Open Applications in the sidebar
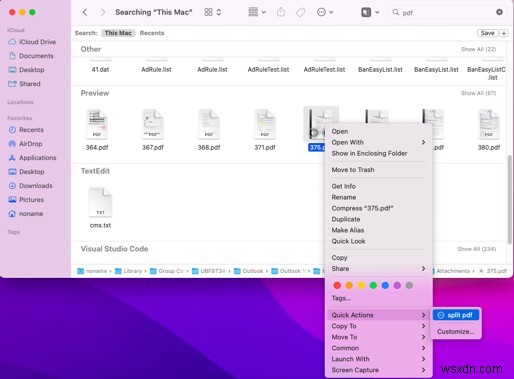The height and width of the screenshot is (379, 514). (32, 158)
